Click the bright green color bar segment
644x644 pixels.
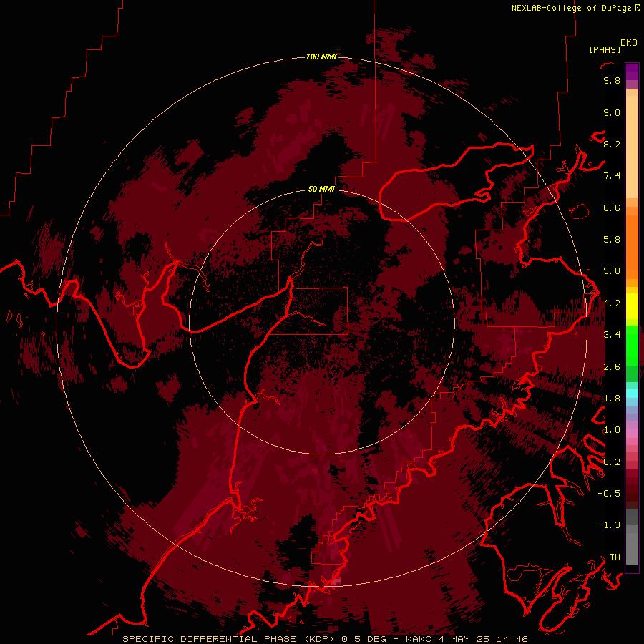(x=632, y=345)
